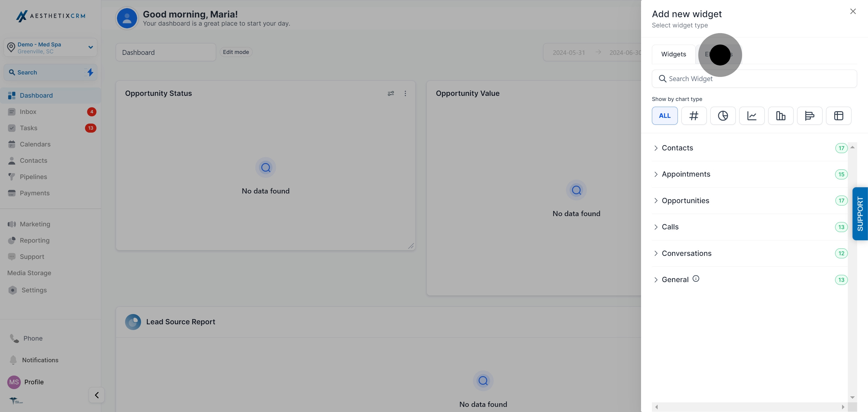Click the Search Widget input field
The height and width of the screenshot is (412, 868).
[x=754, y=79]
